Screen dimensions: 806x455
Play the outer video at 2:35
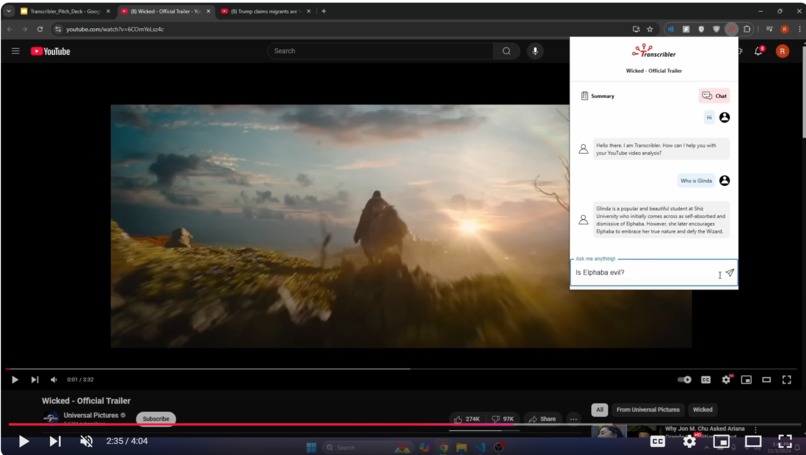pyautogui.click(x=24, y=442)
